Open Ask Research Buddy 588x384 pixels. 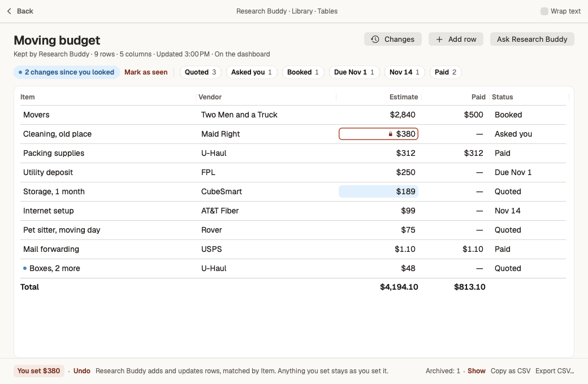(532, 40)
